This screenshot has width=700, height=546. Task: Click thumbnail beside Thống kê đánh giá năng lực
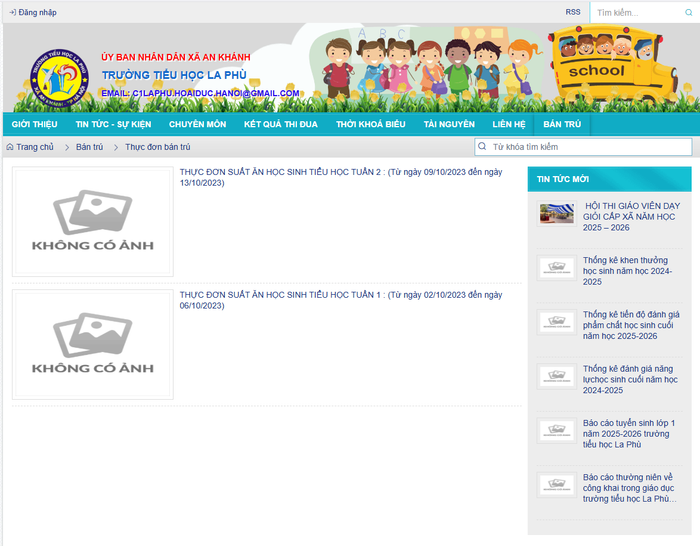tap(557, 376)
